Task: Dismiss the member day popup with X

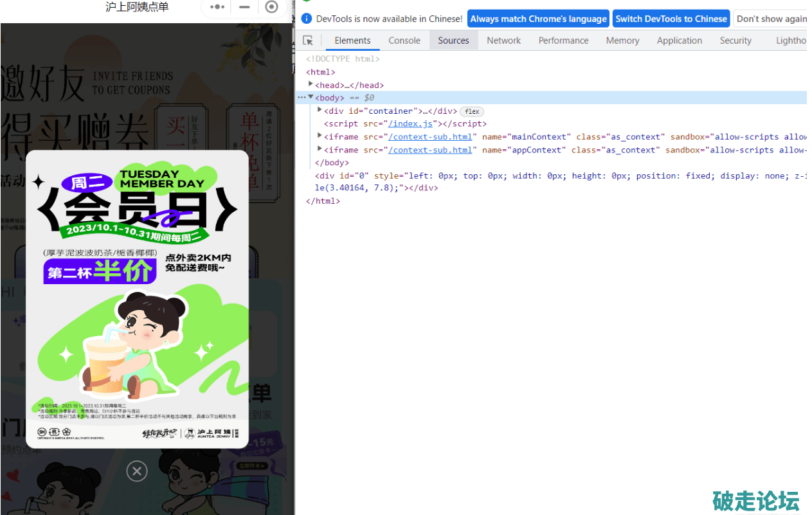Action: (136, 471)
